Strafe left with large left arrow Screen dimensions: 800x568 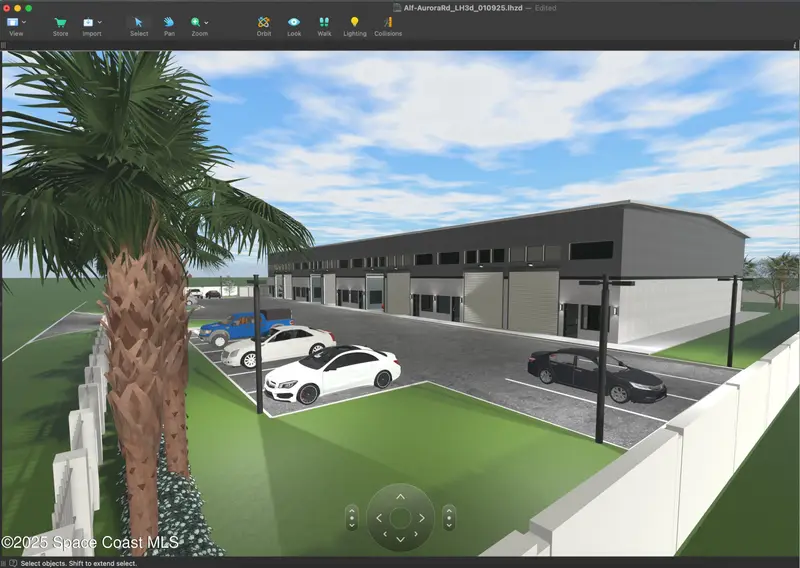click(x=379, y=518)
